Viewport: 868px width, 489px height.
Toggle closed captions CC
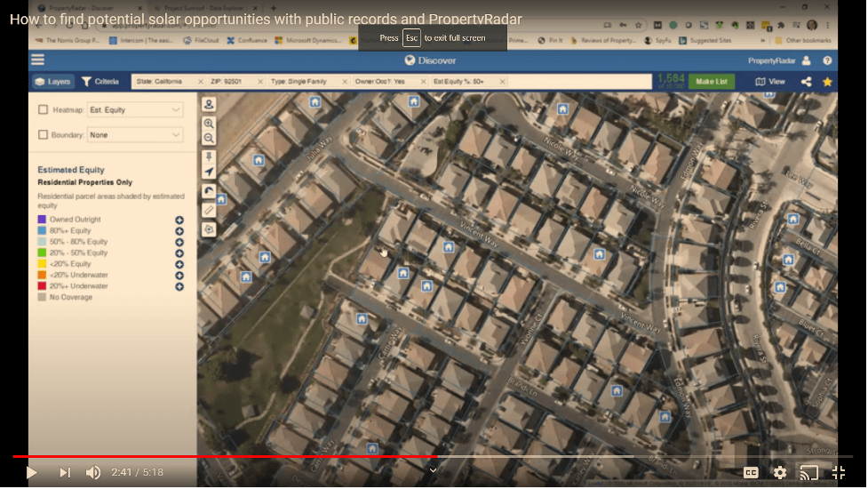751,472
